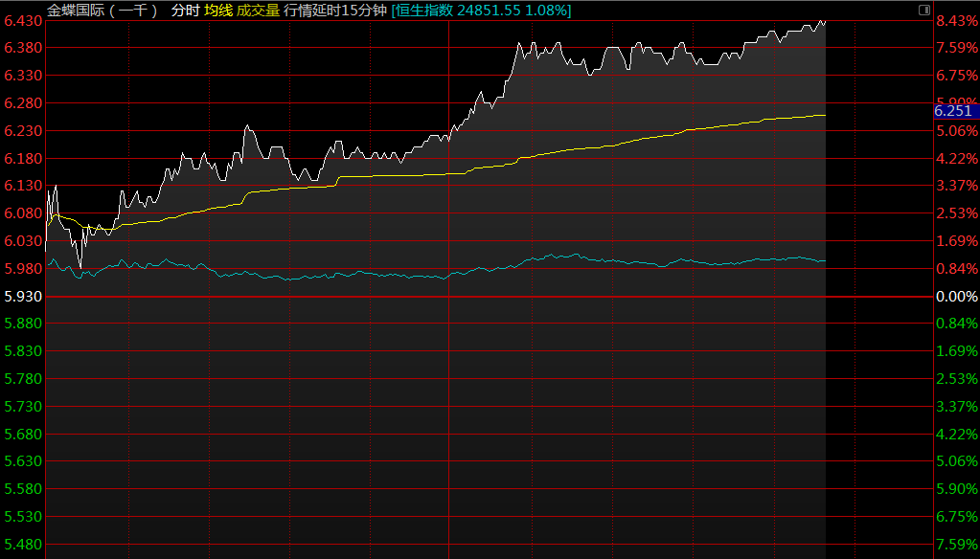Viewport: 980px width, 559px height.
Task: Switch to the 成交量 volume label
Action: 258,11
